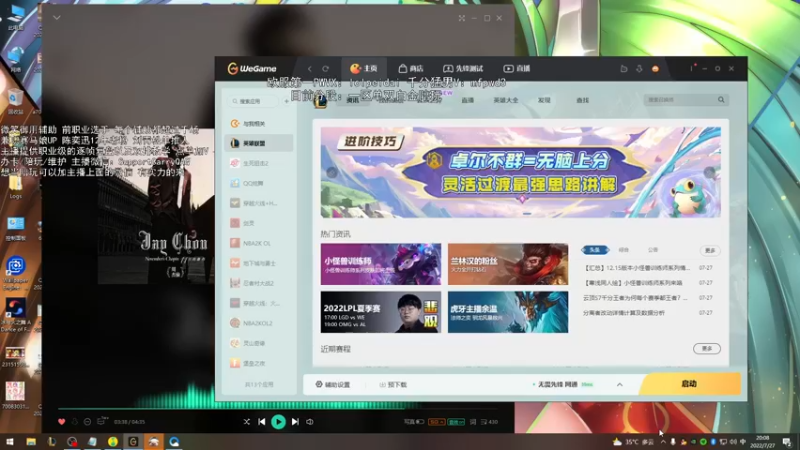Show previous banner slide
The width and height of the screenshot is (800, 450).
pyautogui.click(x=332, y=172)
